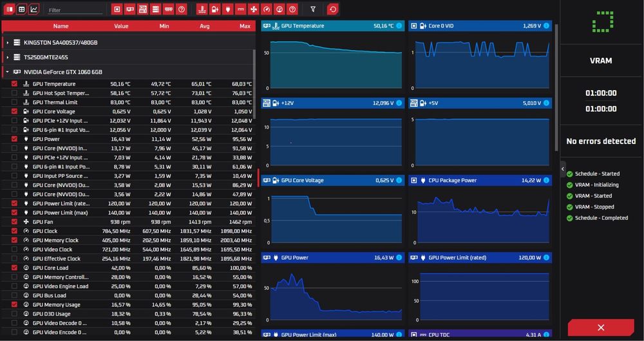Collapse the NVIDIA GeForce GTX 1060 6GB group
The image size is (644, 341).
(x=8, y=72)
